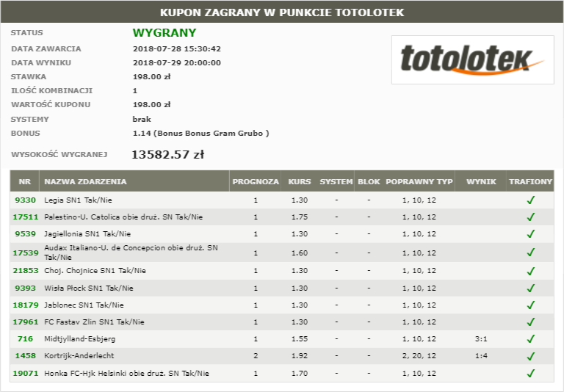The height and width of the screenshot is (392, 564).
Task: Select event number 1458
Action: pos(25,356)
